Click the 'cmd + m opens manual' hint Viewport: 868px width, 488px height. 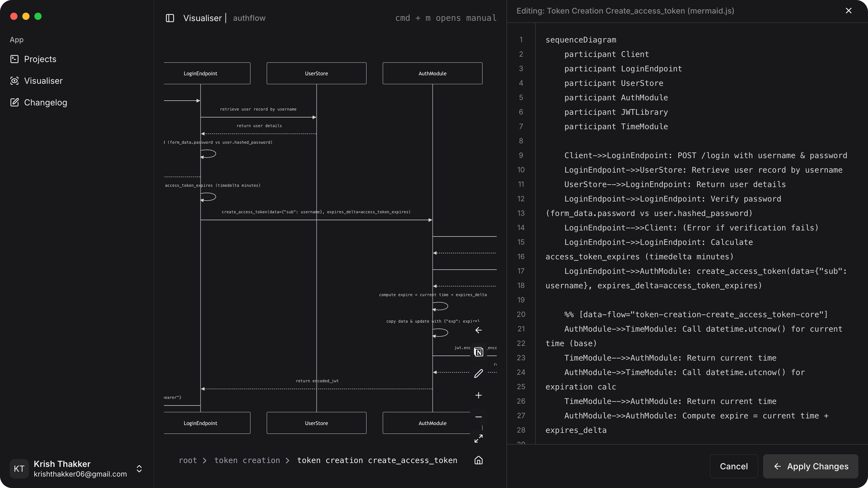[446, 18]
